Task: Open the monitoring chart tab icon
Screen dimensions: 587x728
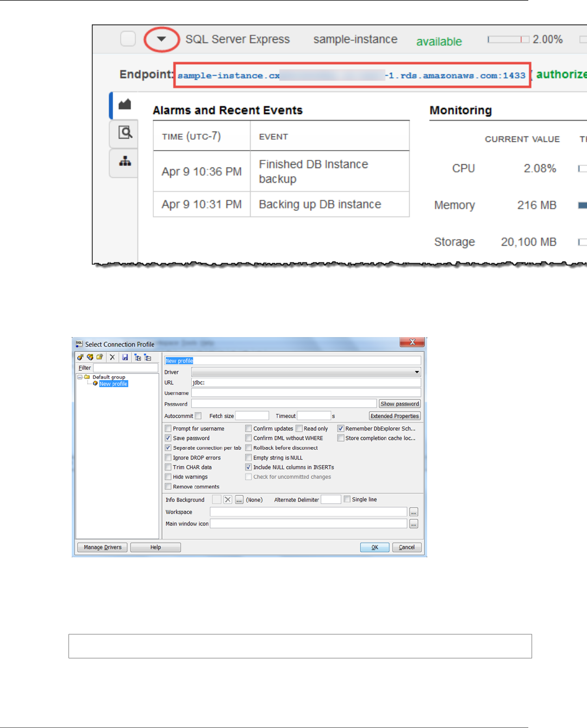Action: pyautogui.click(x=125, y=104)
